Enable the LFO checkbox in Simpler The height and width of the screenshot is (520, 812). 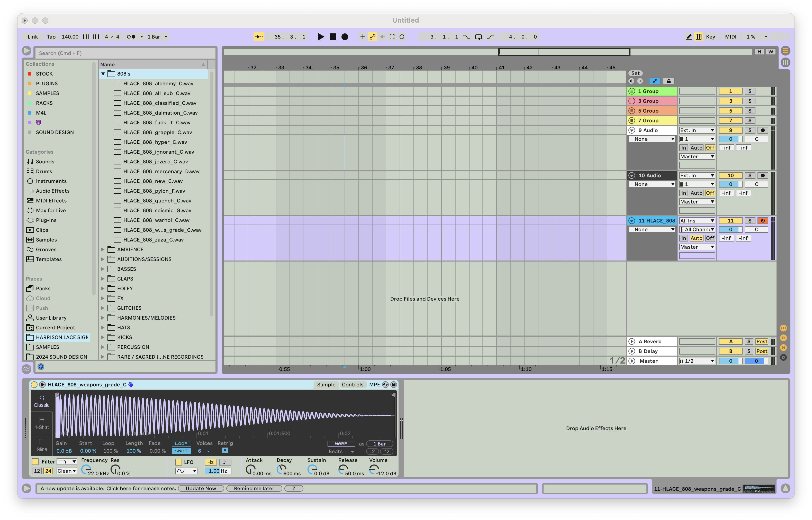tap(178, 462)
